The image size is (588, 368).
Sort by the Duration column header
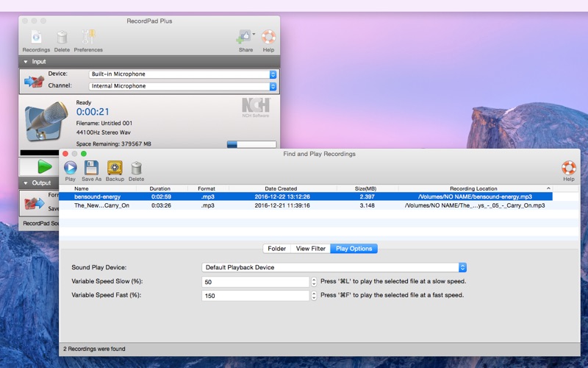pyautogui.click(x=159, y=188)
